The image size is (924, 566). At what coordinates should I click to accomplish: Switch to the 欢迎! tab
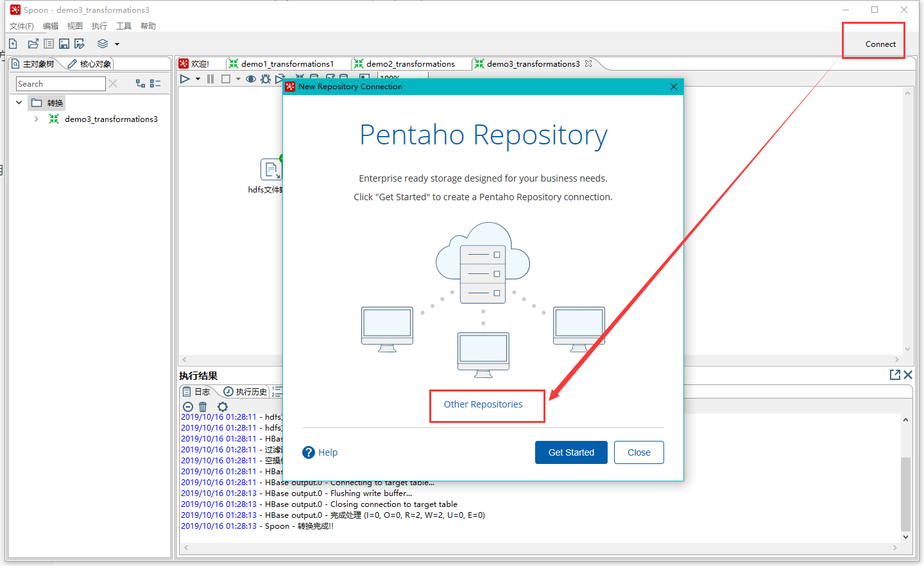pos(194,64)
